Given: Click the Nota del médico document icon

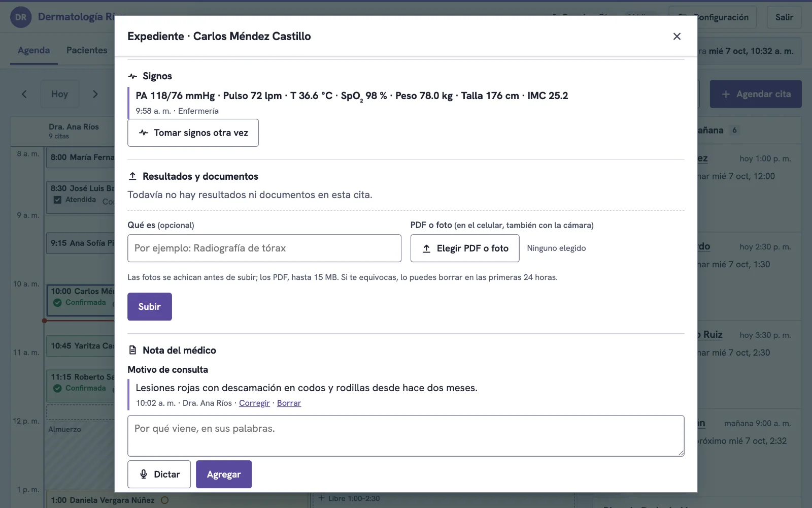Looking at the screenshot, I should point(132,350).
